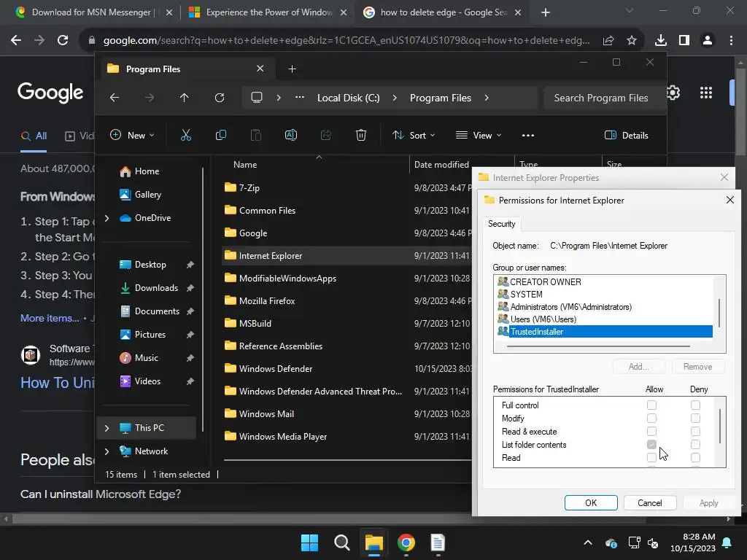Check Deny for Modify permission
Screen dimensions: 747x560
(695, 418)
